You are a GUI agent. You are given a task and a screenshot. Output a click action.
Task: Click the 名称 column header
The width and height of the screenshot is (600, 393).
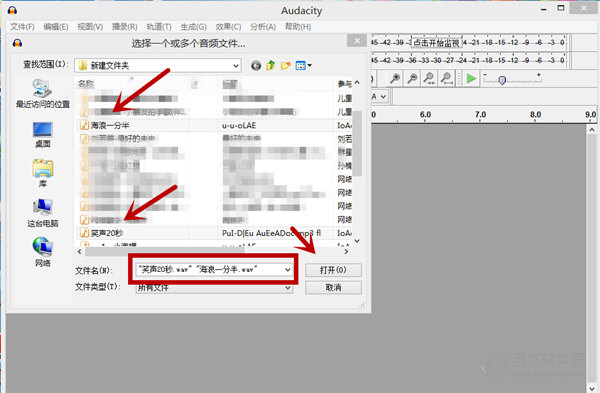click(x=86, y=84)
